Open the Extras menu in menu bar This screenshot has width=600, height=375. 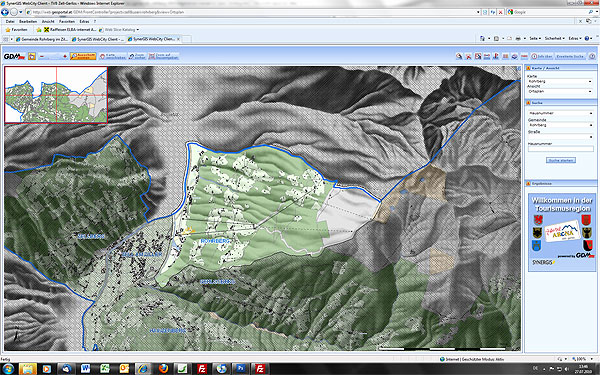(84, 21)
